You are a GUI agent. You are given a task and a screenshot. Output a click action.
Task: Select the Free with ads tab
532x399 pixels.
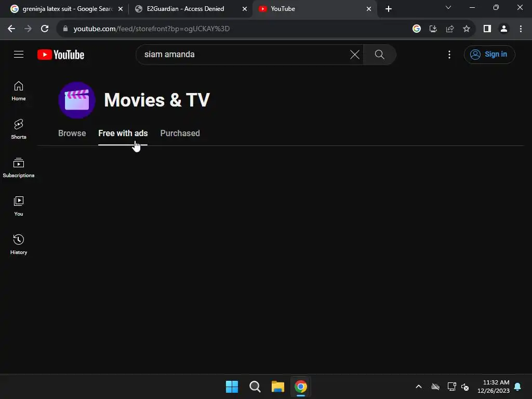(123, 134)
